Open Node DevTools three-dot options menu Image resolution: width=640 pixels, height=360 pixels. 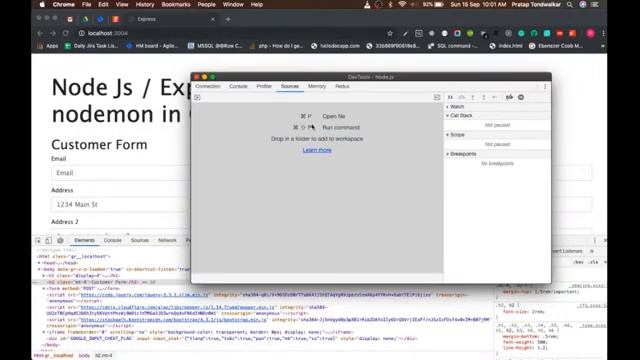click(x=545, y=86)
